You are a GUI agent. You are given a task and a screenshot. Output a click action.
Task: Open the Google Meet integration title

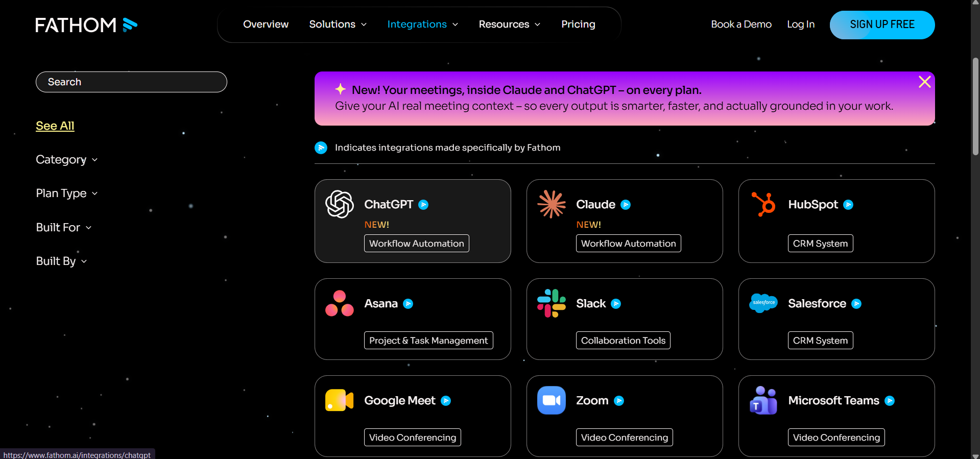[x=400, y=401]
